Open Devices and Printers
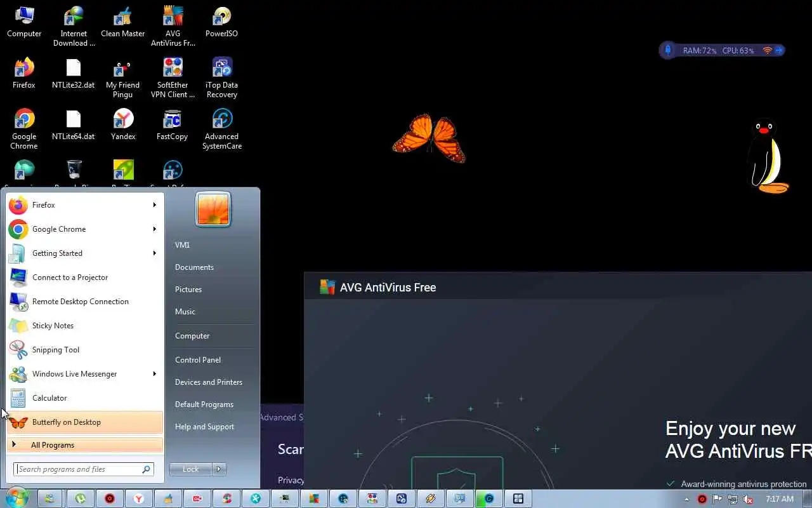The image size is (812, 508). pyautogui.click(x=209, y=382)
